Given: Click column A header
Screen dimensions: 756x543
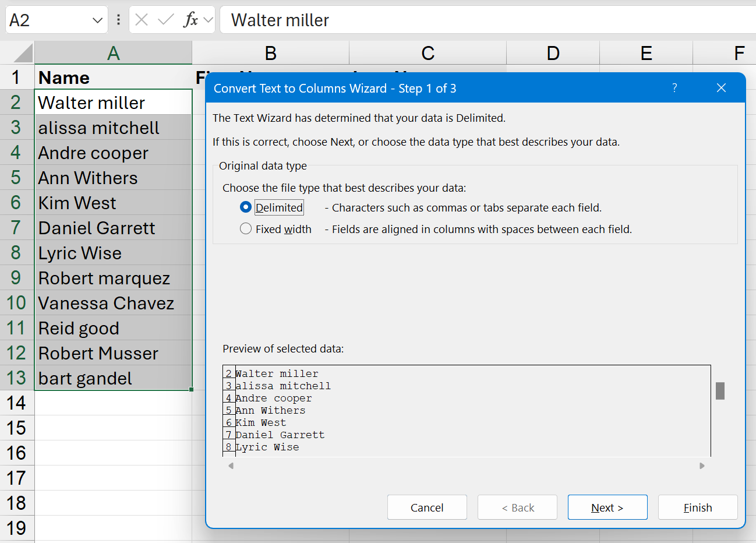Looking at the screenshot, I should point(113,54).
